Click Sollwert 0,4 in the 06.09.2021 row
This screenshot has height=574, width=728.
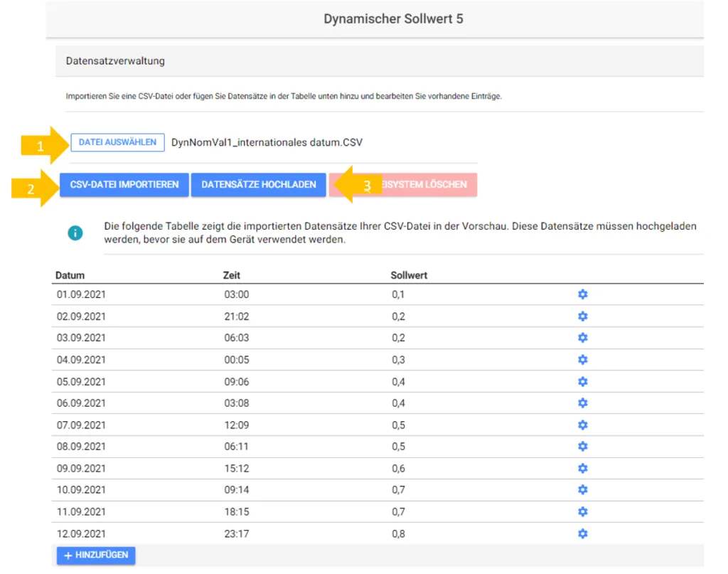pyautogui.click(x=398, y=403)
